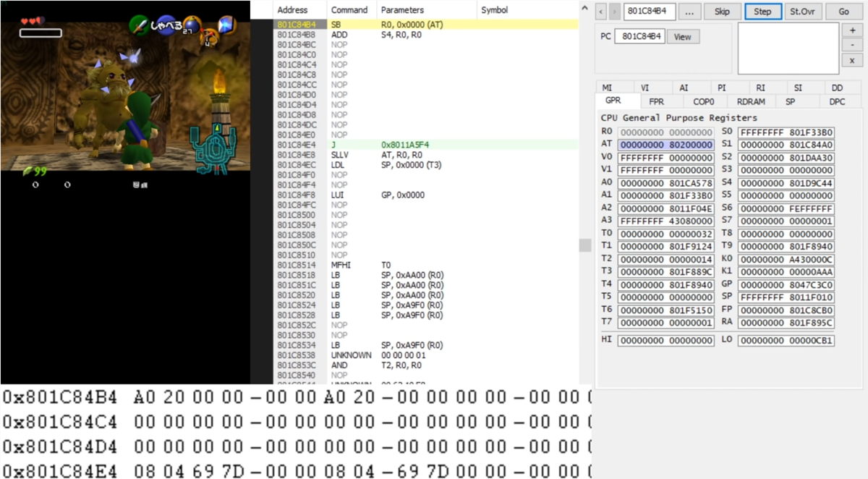Click the disassembly scrollbar thumb

585,245
